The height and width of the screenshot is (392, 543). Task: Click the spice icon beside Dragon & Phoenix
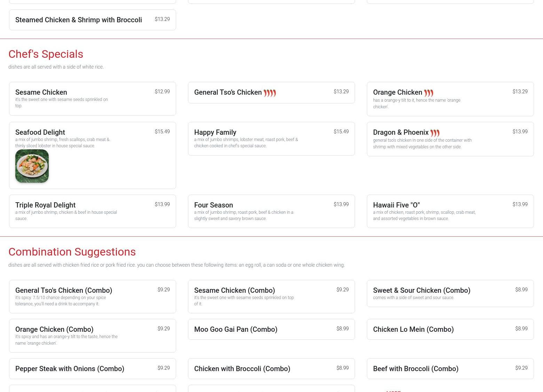(435, 133)
